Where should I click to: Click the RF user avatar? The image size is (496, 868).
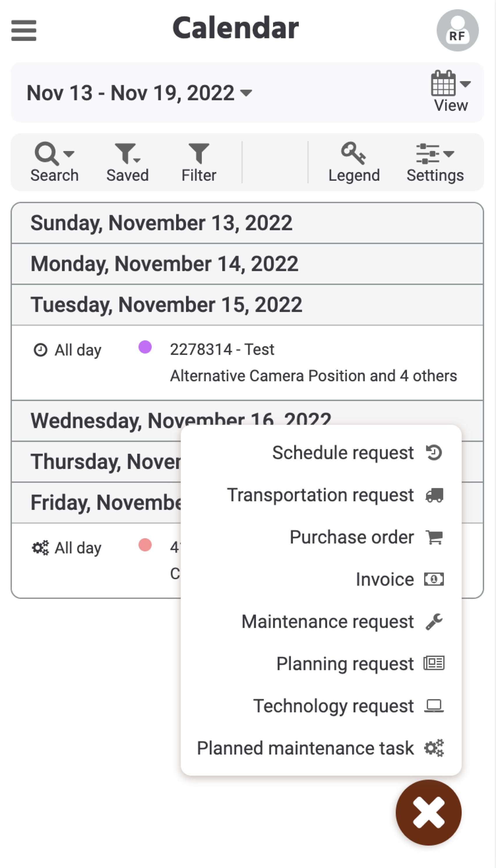pos(457,30)
